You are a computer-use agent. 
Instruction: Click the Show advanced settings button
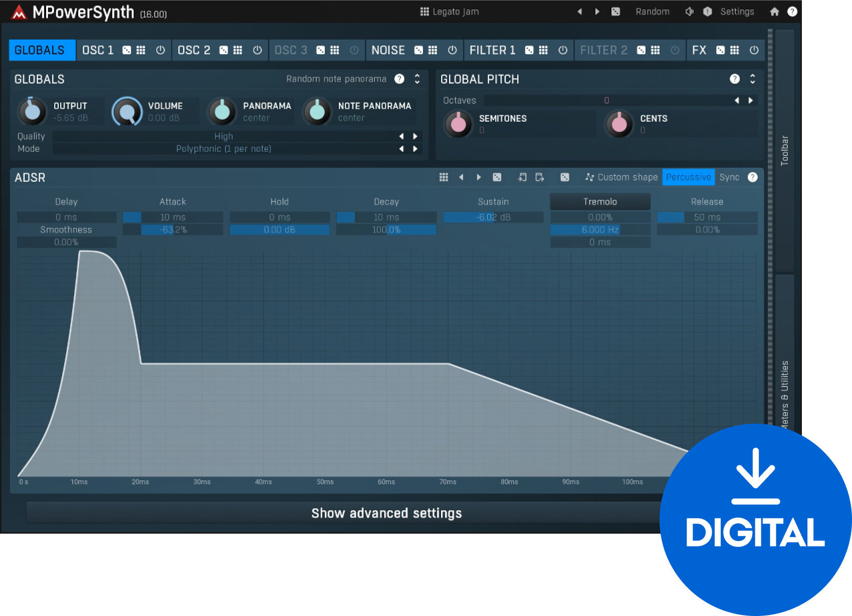tap(386, 512)
